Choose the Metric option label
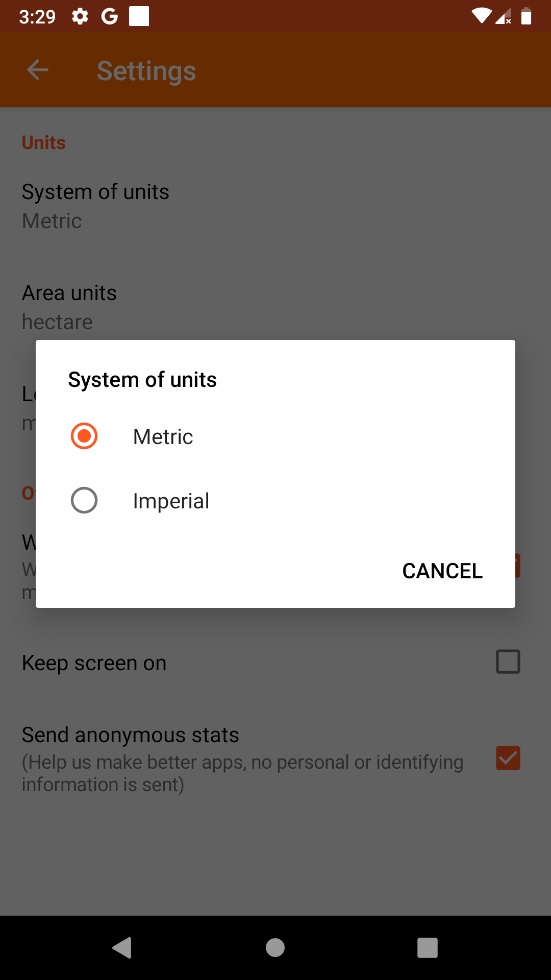 click(x=163, y=437)
